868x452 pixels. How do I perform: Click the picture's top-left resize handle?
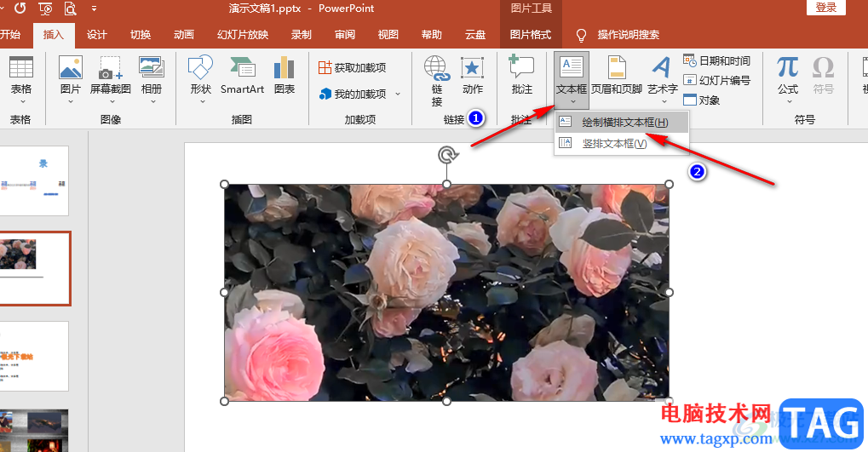224,184
